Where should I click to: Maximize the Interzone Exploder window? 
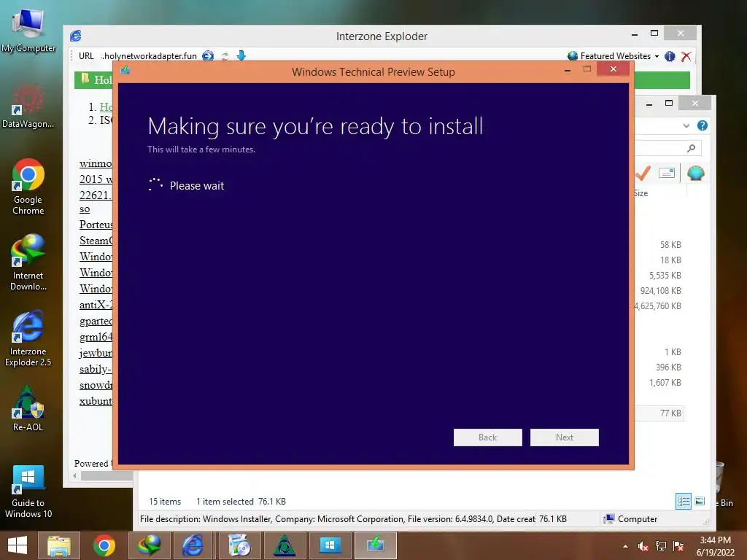[x=654, y=34]
